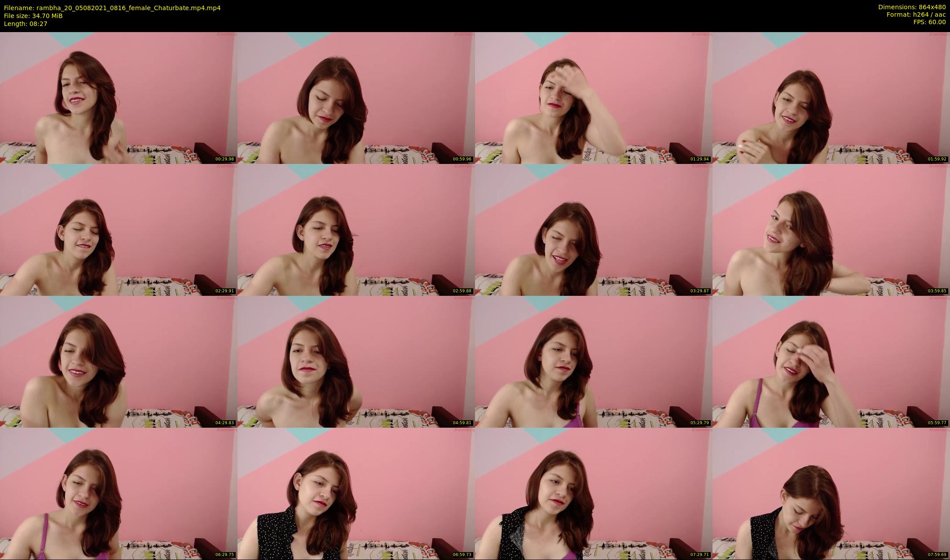Open the thumbnail timestamped 05:29.79

(x=594, y=361)
